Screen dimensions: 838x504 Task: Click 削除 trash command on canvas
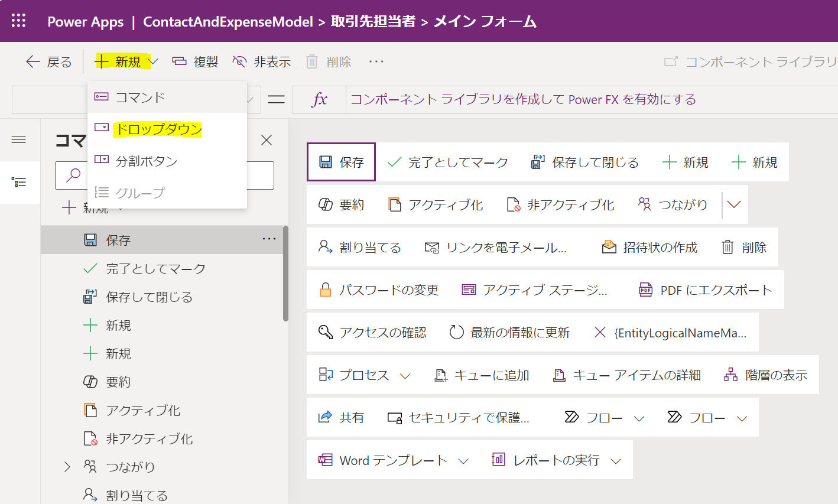click(x=744, y=247)
